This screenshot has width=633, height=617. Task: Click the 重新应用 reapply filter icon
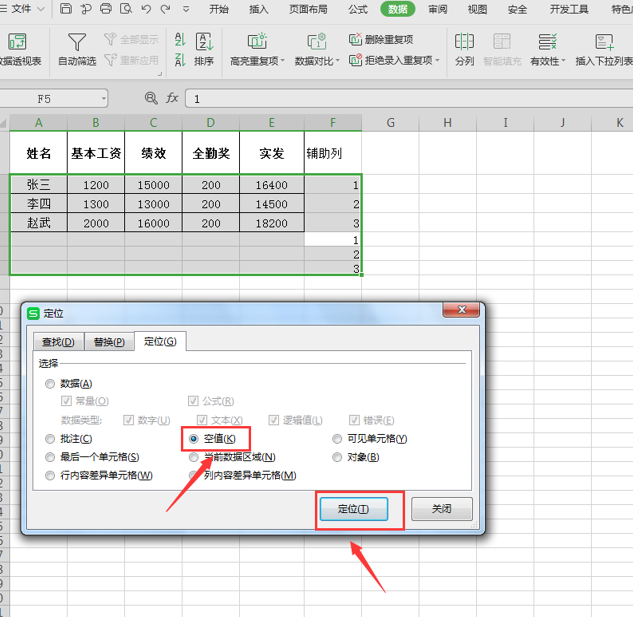coord(110,60)
